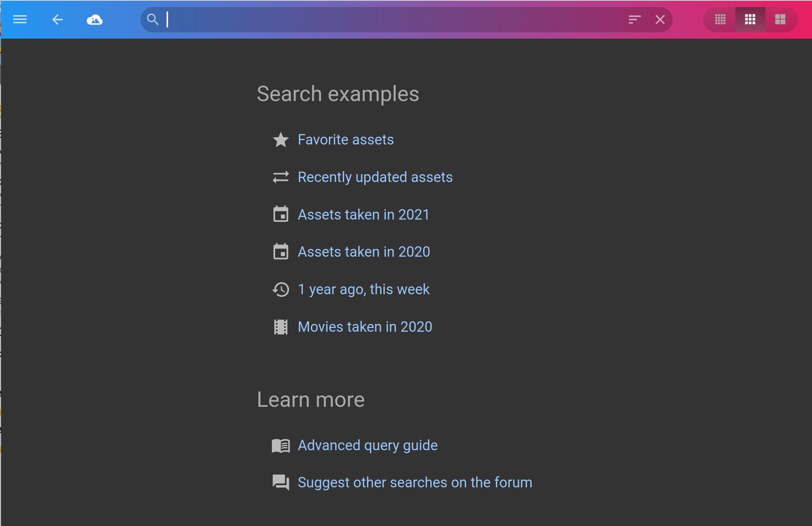Switch to large thumbnail grid view
Viewport: 812px width, 526px height.
coord(780,19)
